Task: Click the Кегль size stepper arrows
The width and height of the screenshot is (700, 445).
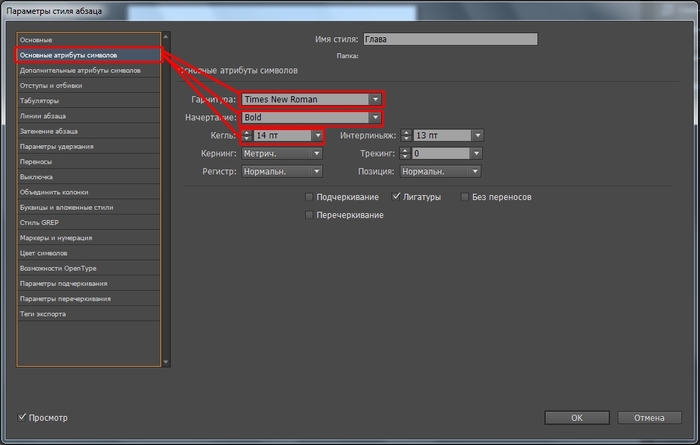Action: [x=246, y=135]
